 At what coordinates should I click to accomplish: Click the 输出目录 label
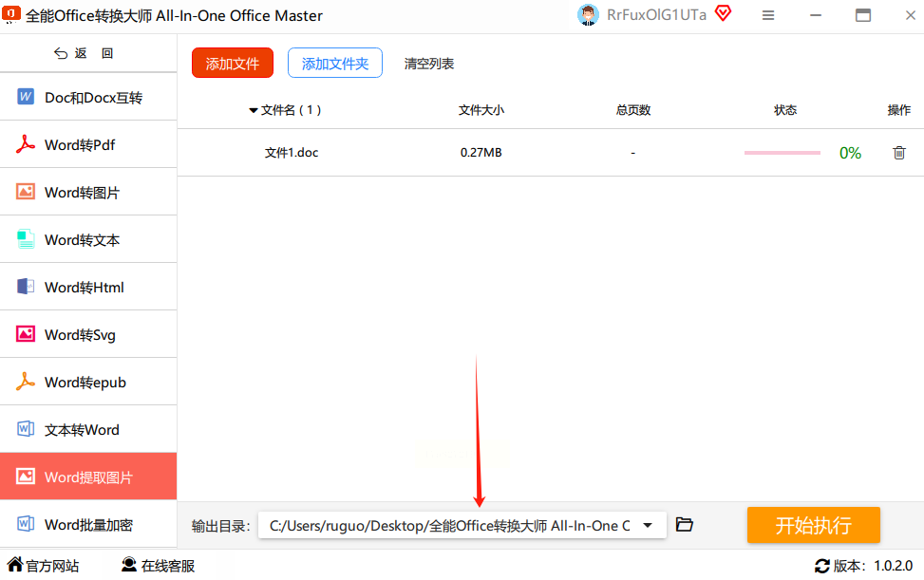(221, 526)
